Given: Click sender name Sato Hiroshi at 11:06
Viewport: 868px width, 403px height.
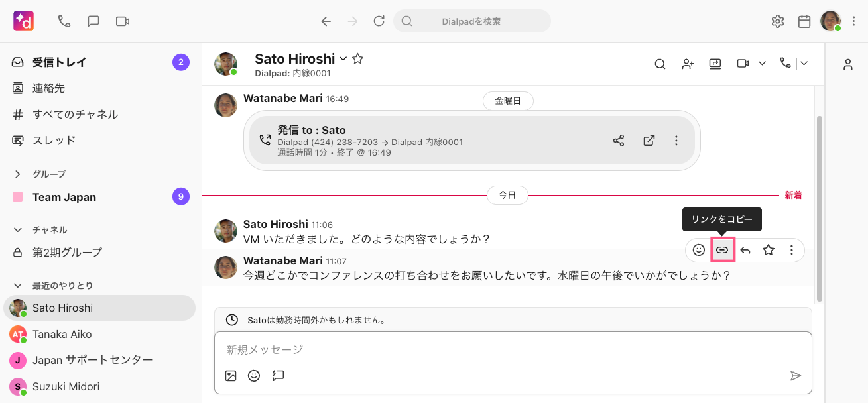Looking at the screenshot, I should click(276, 224).
